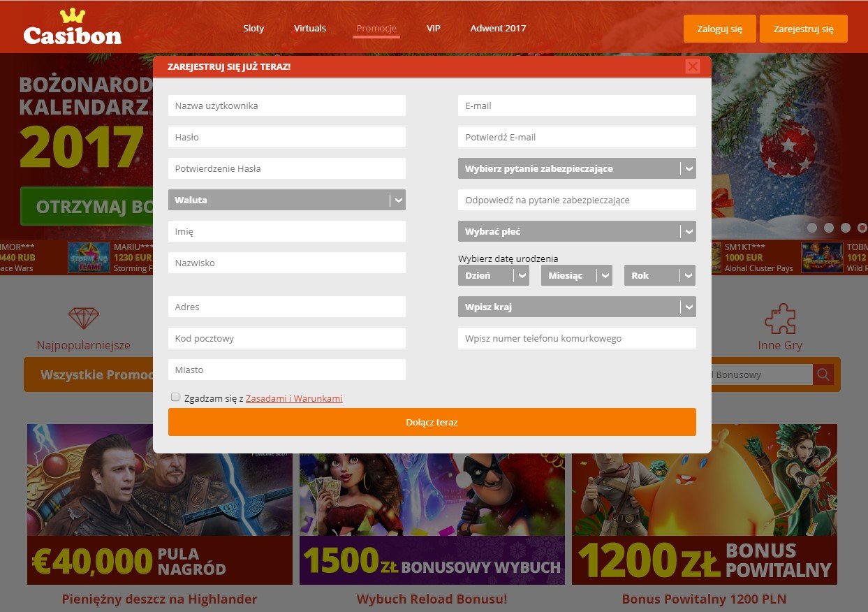868x612 pixels.
Task: Open the Waluta currency dropdown
Action: 286,200
